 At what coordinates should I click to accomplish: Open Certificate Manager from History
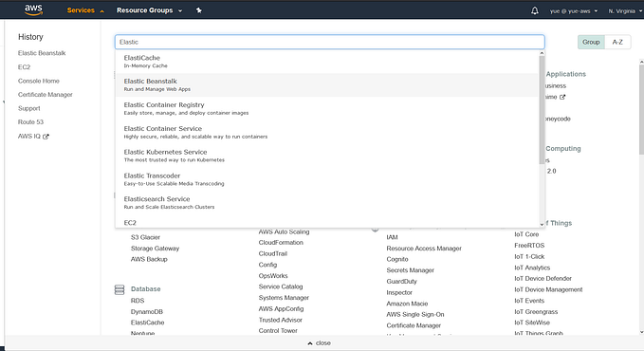(x=46, y=95)
